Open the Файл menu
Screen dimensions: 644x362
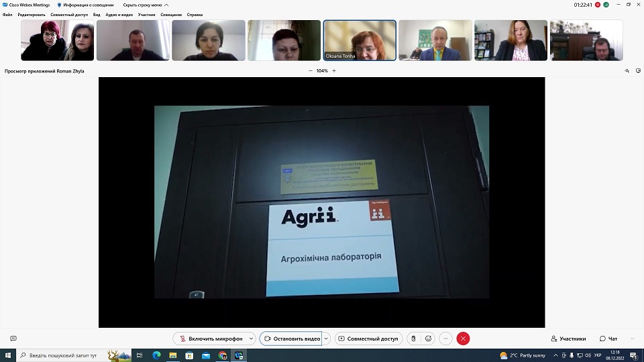tap(7, 15)
